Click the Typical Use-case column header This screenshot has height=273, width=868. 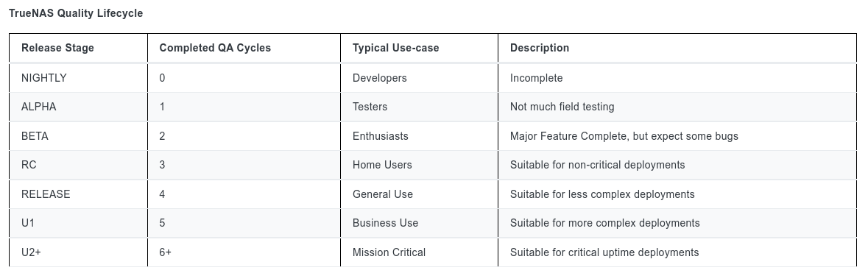(395, 48)
